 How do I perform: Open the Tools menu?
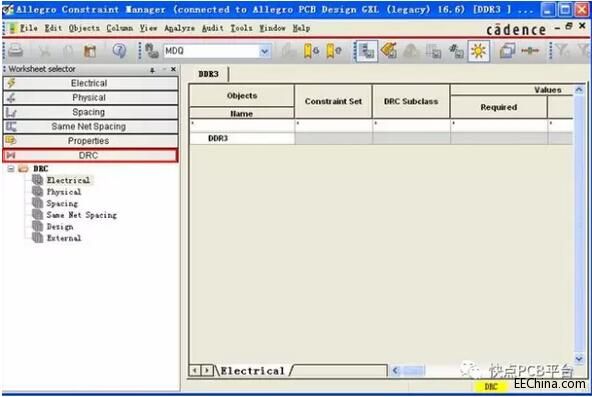tap(241, 28)
